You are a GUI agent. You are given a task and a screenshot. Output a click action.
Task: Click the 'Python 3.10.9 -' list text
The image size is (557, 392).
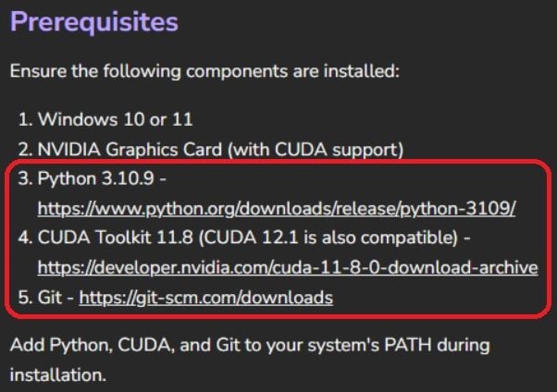point(102,178)
